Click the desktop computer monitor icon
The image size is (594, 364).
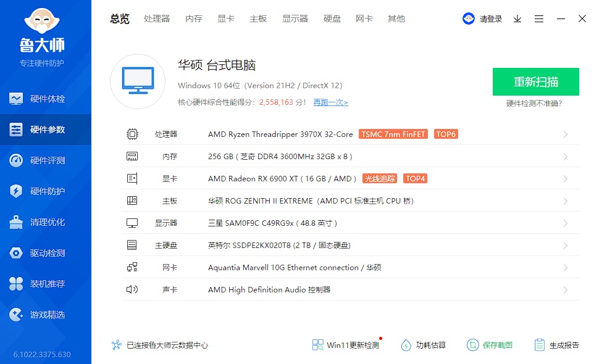(x=138, y=81)
